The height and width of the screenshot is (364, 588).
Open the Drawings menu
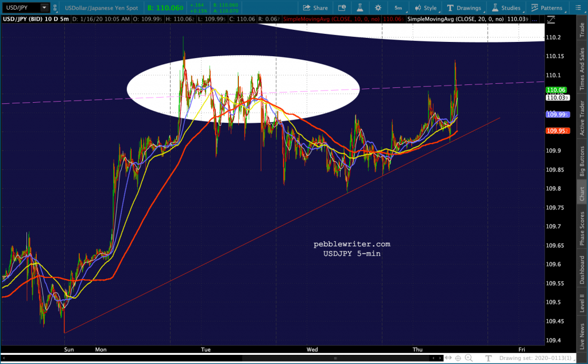[x=464, y=8]
